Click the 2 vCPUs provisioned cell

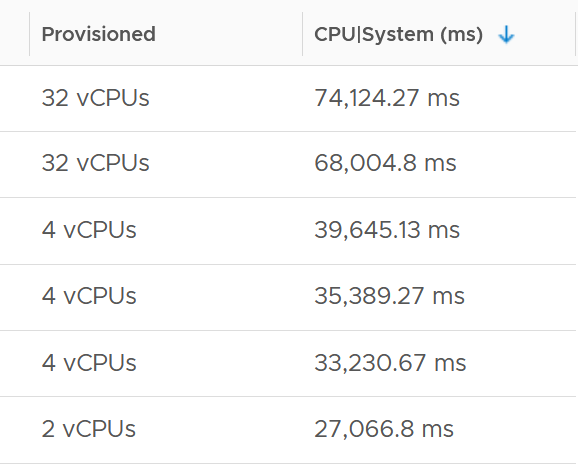tap(88, 429)
